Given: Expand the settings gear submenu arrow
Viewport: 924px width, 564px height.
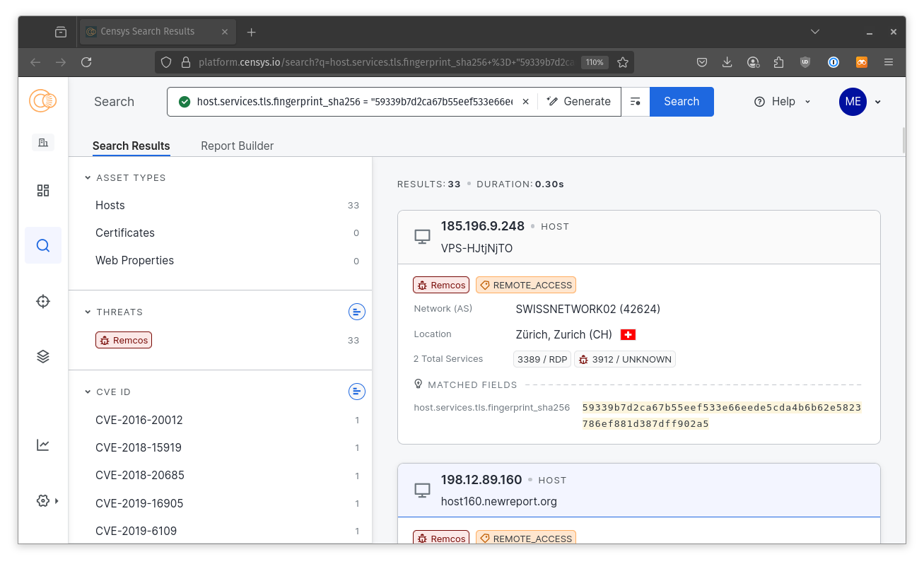Looking at the screenshot, I should click(x=57, y=500).
